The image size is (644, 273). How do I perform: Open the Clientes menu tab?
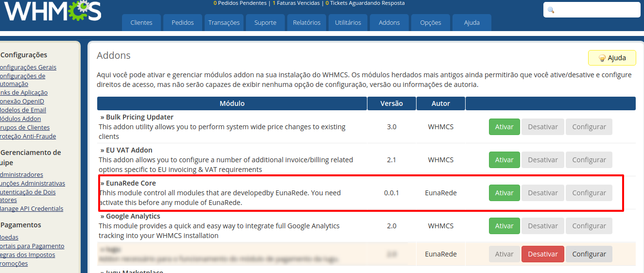[141, 22]
